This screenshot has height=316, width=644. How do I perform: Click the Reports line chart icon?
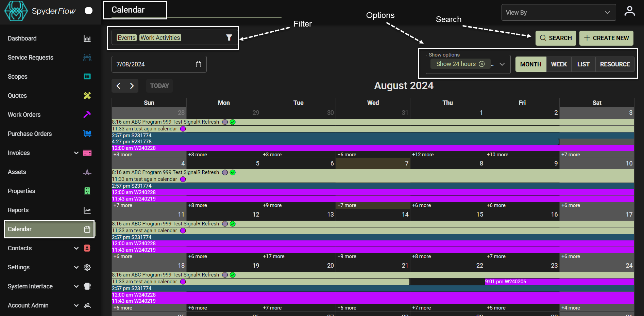[87, 210]
